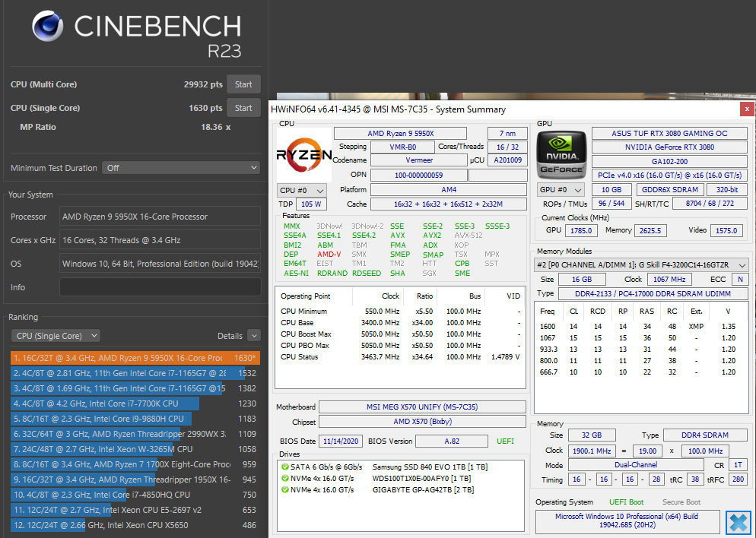Select ranking entry 4 Intel Core i7-7700K
This screenshot has width=756, height=538.
pos(135,403)
